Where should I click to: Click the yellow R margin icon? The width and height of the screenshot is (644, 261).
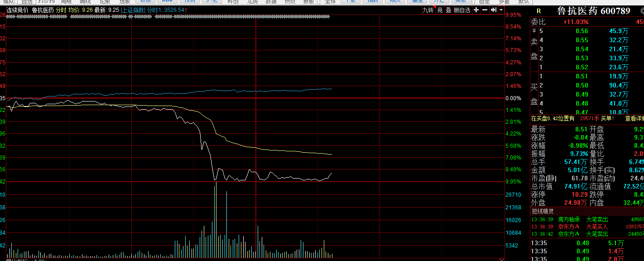pyautogui.click(x=538, y=11)
